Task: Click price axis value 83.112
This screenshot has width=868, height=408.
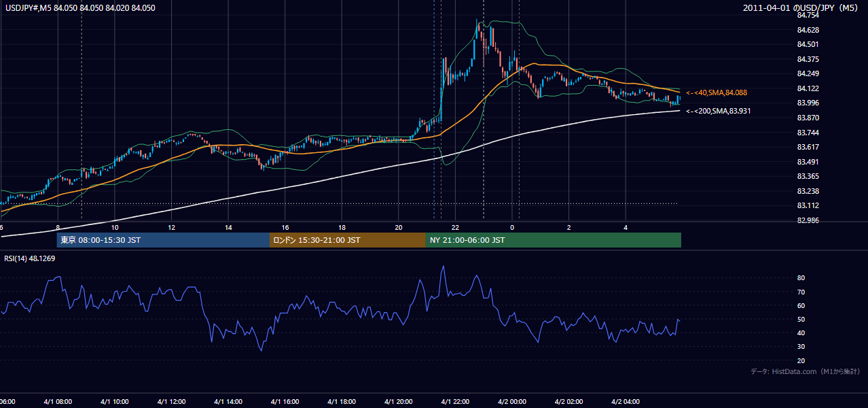Action: click(807, 206)
